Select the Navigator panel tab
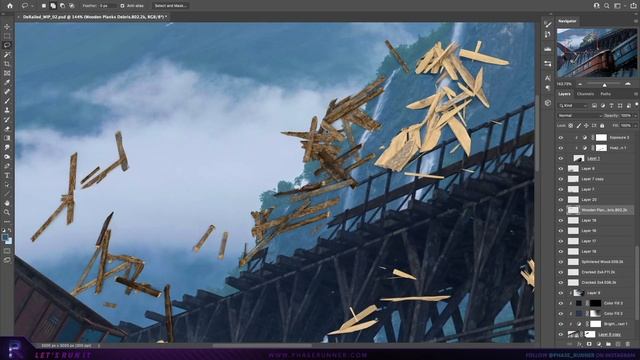The height and width of the screenshot is (360, 640). point(567,21)
